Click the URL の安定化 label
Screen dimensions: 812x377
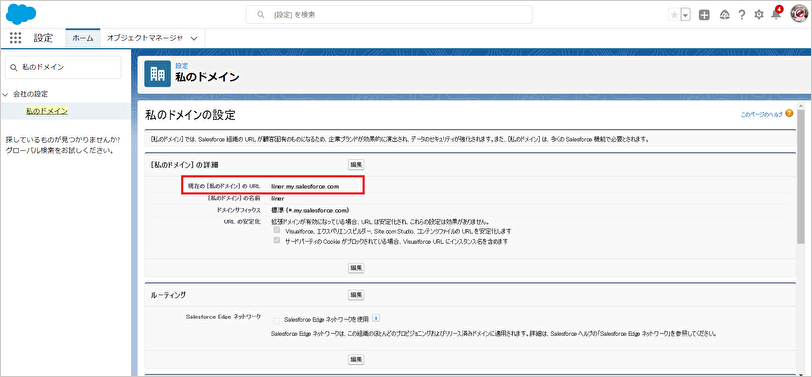coord(241,222)
